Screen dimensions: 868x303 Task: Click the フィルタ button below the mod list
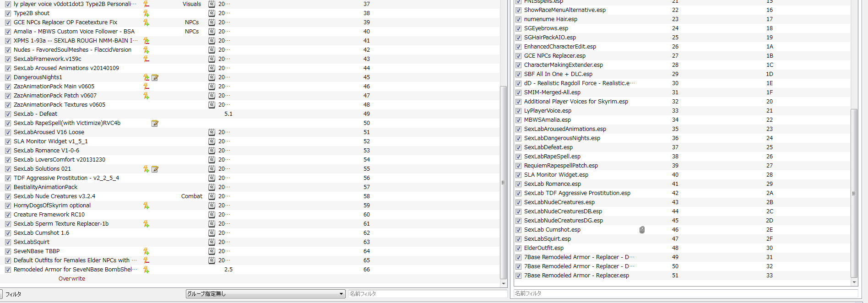point(14,294)
